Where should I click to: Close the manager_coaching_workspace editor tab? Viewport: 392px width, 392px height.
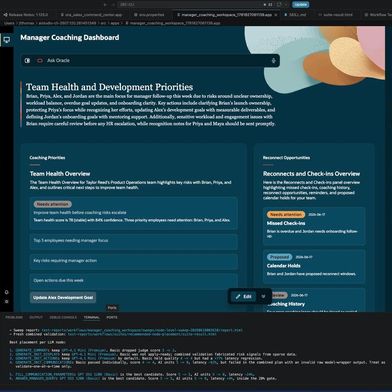click(276, 15)
